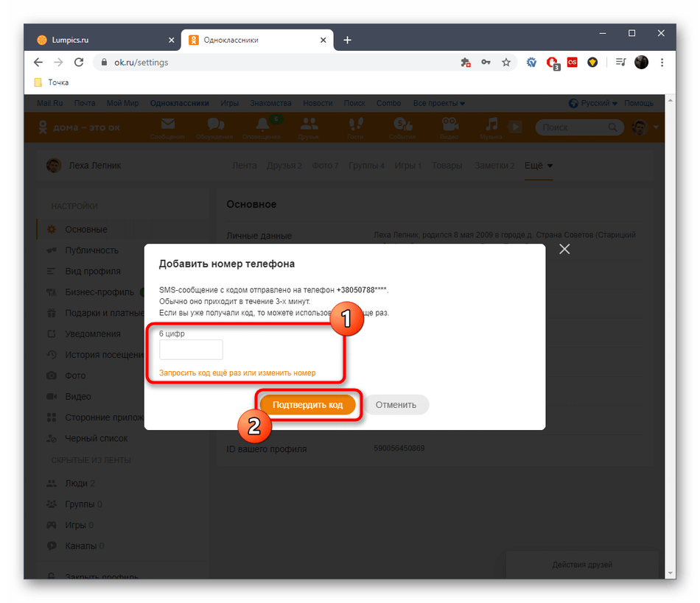Open Сообщения via the envelope icon

coord(167,124)
